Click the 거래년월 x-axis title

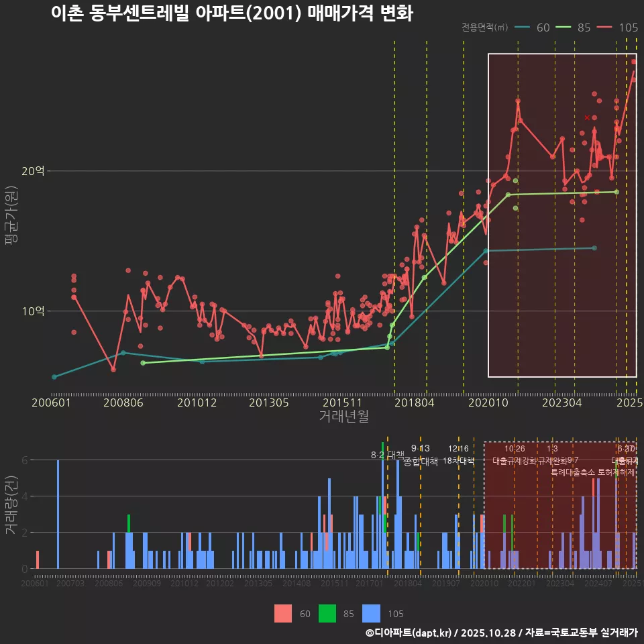pyautogui.click(x=343, y=416)
